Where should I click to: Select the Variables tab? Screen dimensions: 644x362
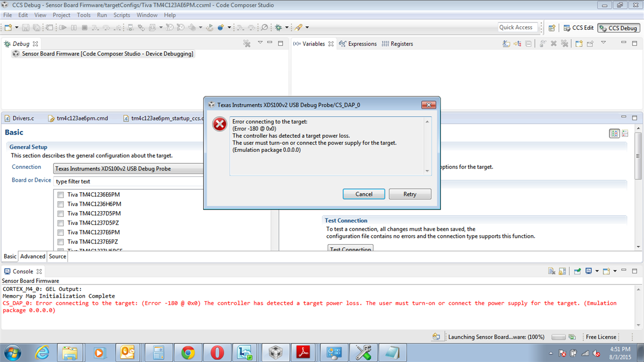(313, 44)
